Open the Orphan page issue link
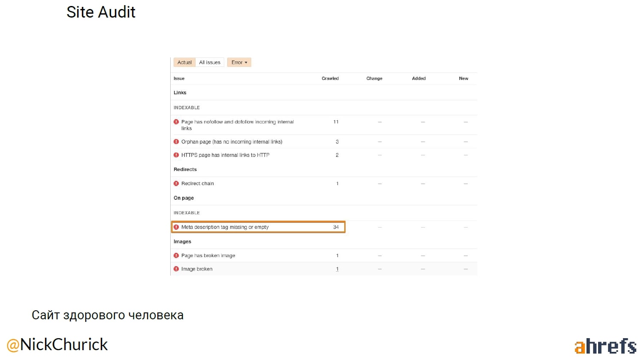644x360 pixels. coord(232,142)
